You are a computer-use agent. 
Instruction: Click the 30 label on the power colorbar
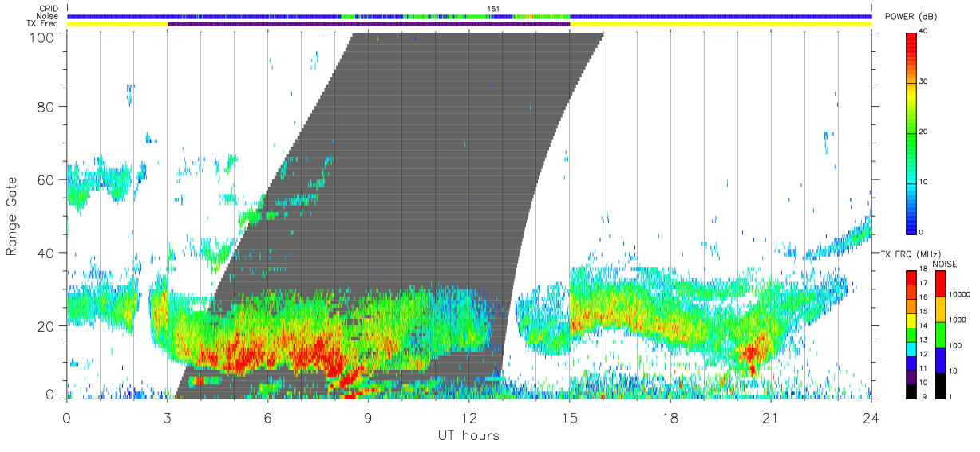925,82
